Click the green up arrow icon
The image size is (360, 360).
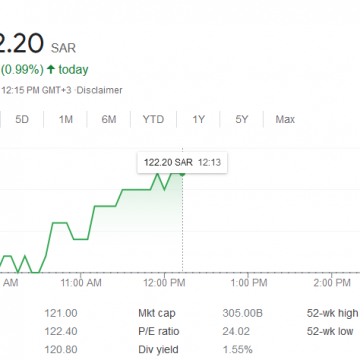(x=51, y=69)
